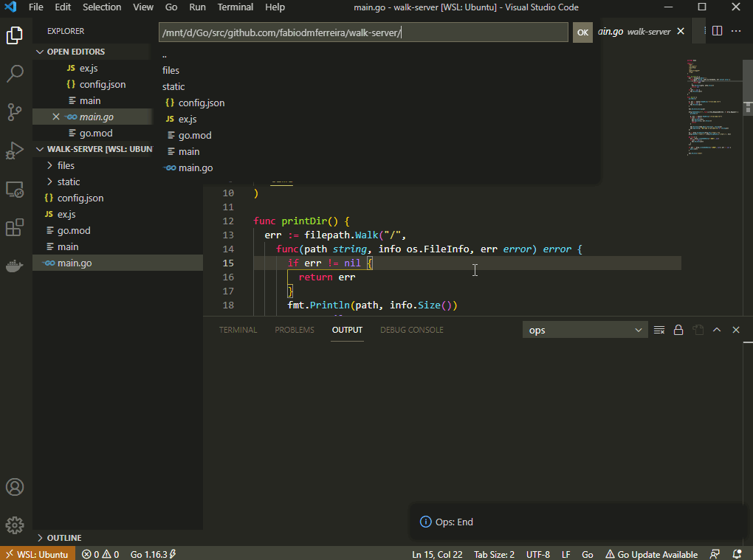
Task: Switch to the Terminal panel tab
Action: coord(238,330)
